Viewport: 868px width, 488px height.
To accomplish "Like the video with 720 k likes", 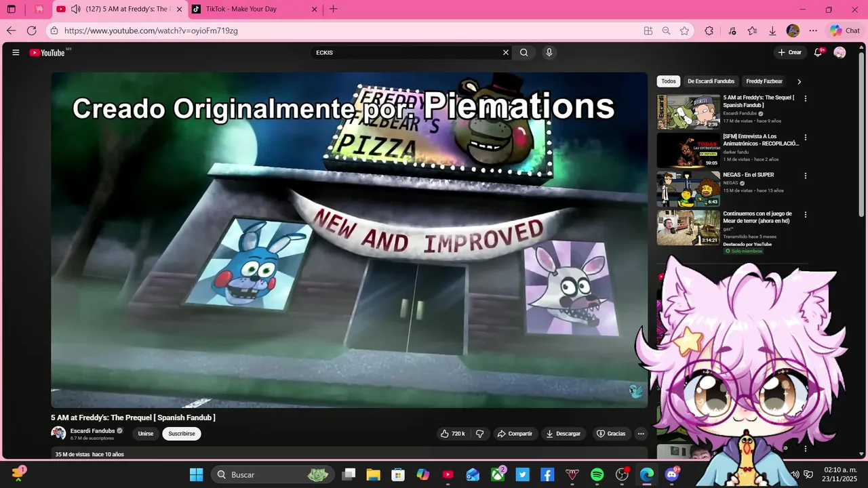I will tap(452, 433).
